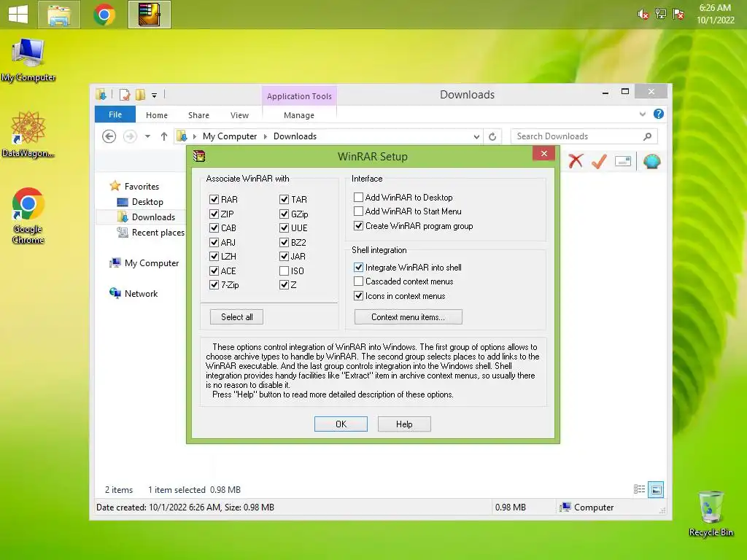Toggle the JAR association checkbox
The width and height of the screenshot is (747, 560).
tap(285, 256)
